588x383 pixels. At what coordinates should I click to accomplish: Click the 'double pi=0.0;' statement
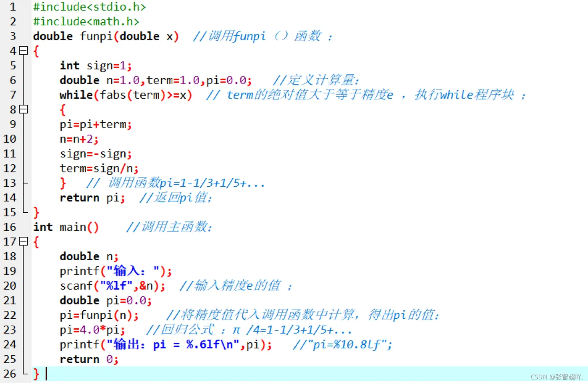pyautogui.click(x=106, y=301)
